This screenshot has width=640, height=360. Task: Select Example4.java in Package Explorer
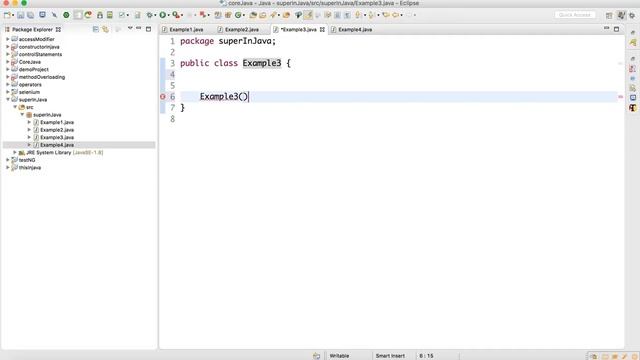pyautogui.click(x=57, y=145)
